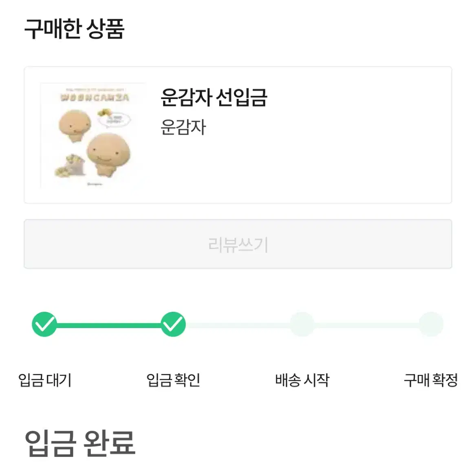Click the WOONGAMZA logo text in product image
The height and width of the screenshot is (476, 476).
tap(95, 97)
